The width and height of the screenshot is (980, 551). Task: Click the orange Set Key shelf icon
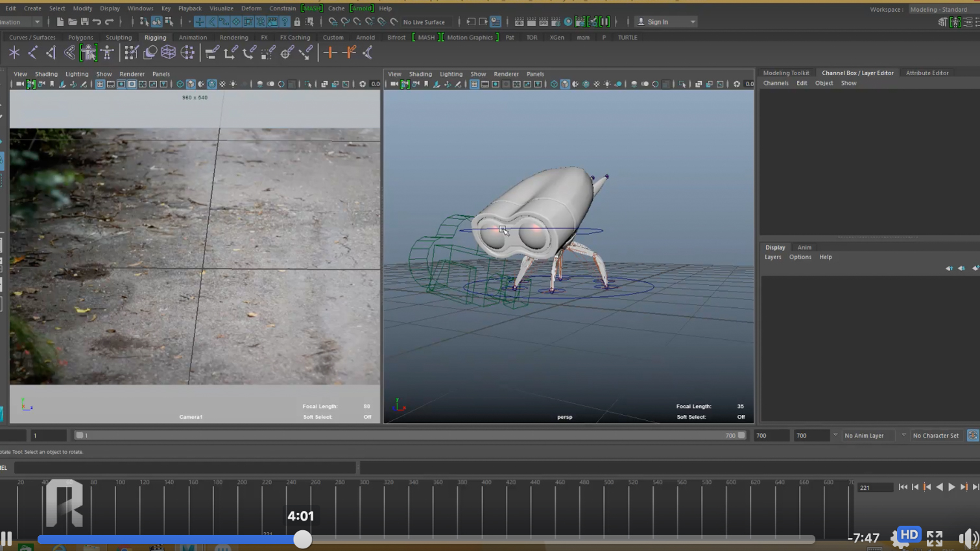coord(330,53)
